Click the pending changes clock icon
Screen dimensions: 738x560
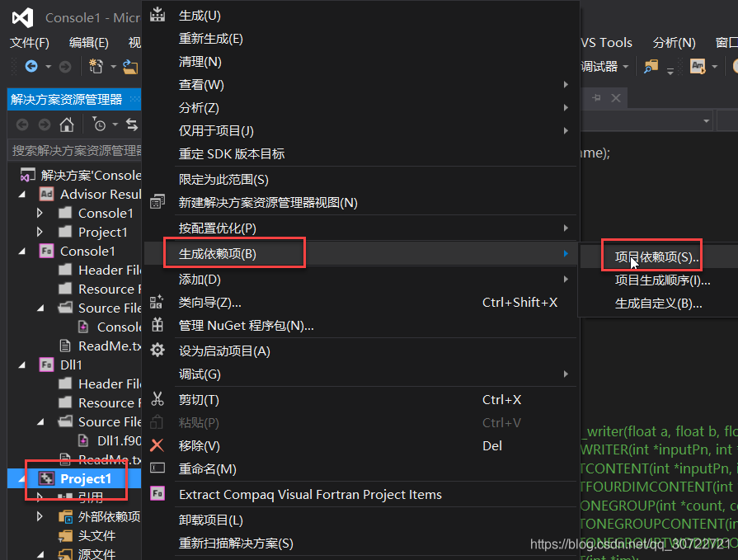[x=99, y=126]
